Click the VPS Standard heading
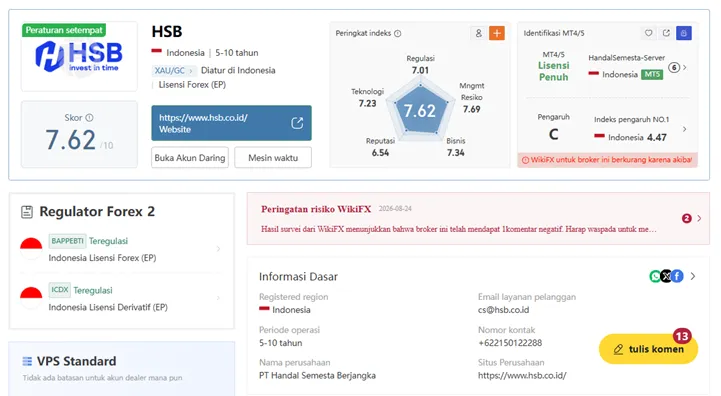Viewport: 721px width, 396px height. tap(76, 362)
